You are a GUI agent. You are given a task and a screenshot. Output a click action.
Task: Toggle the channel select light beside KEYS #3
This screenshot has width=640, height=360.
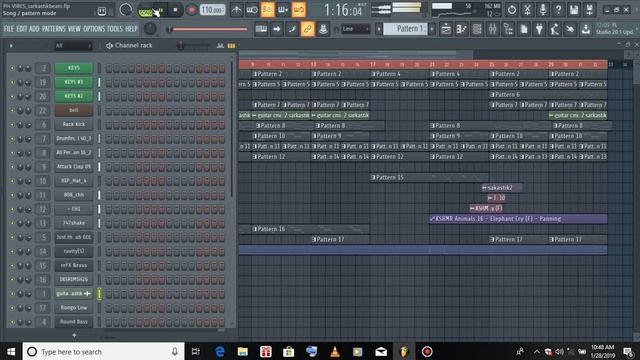(99, 82)
